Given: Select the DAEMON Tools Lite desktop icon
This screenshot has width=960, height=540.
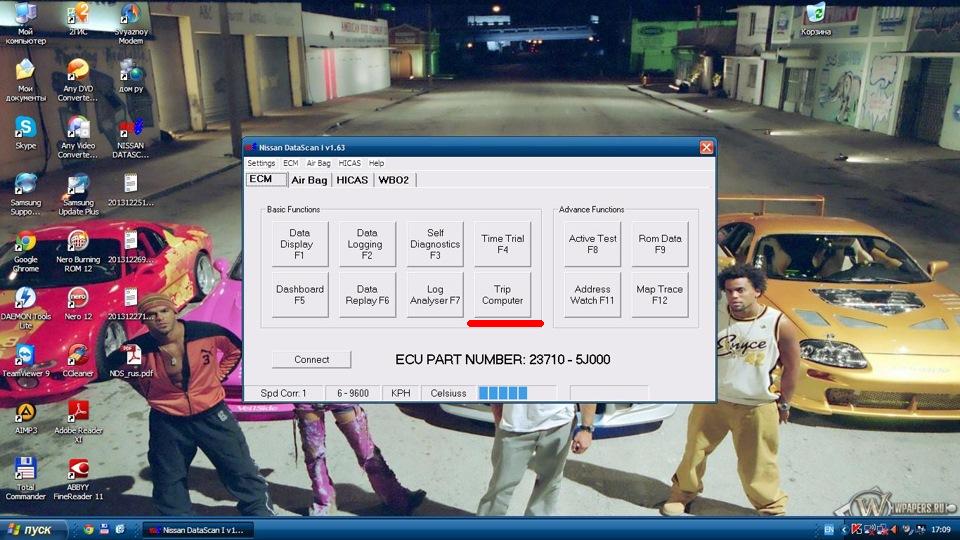Looking at the screenshot, I should pyautogui.click(x=25, y=308).
